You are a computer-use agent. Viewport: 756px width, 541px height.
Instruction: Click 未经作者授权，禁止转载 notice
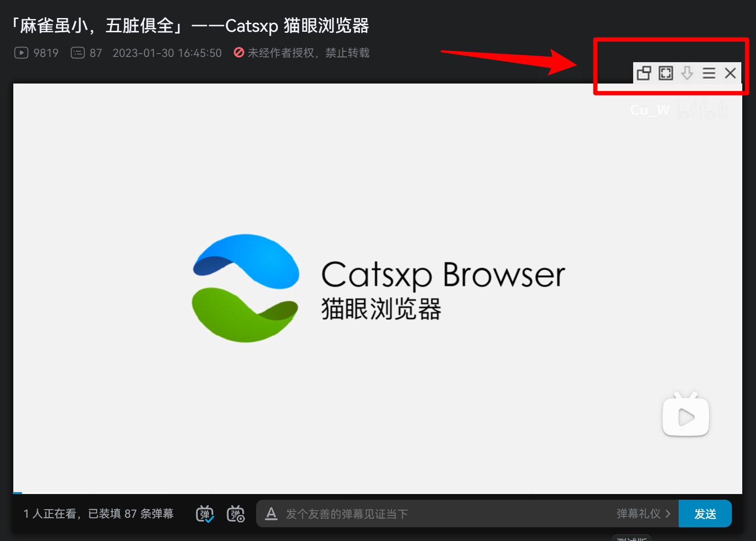[302, 53]
